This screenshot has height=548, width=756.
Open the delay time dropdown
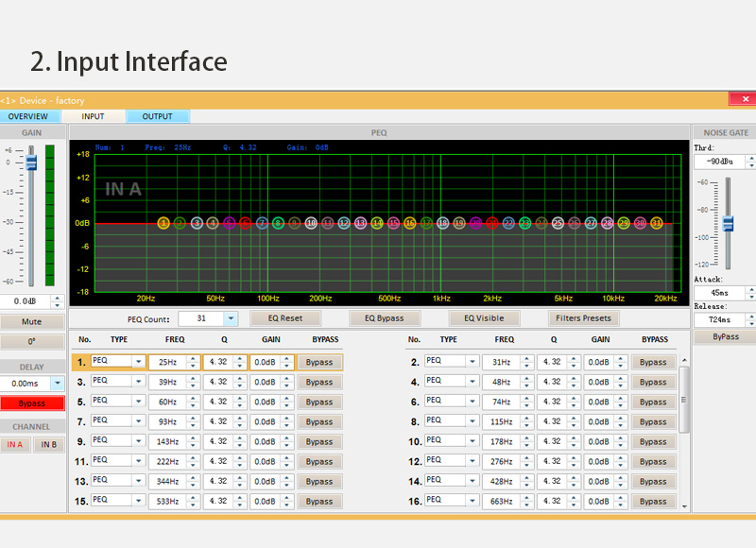tap(58, 384)
